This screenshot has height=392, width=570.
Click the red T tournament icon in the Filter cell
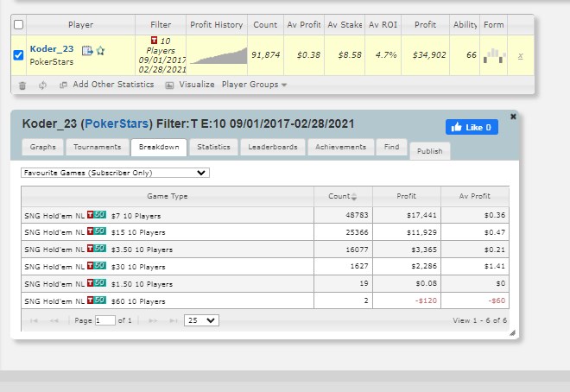[154, 40]
